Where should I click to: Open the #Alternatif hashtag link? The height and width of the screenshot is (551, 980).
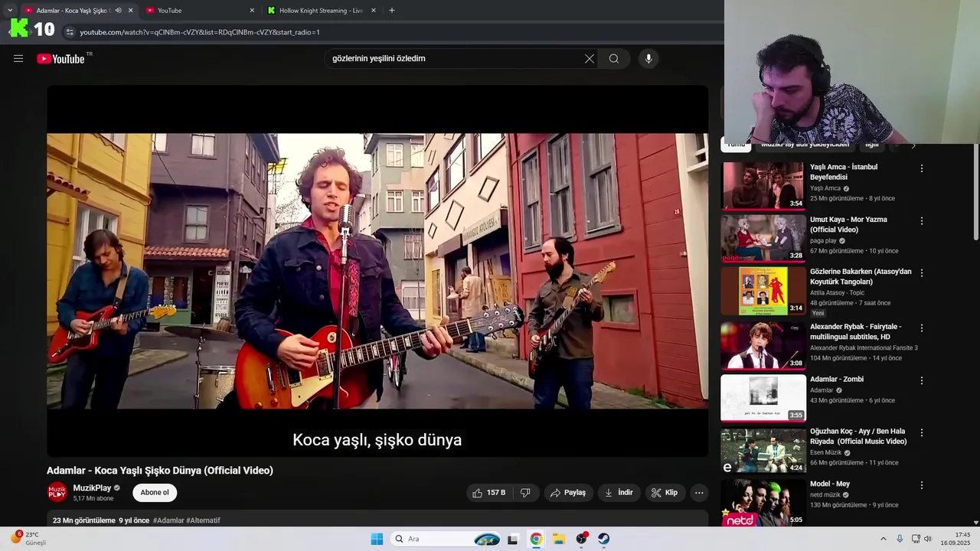(x=203, y=520)
